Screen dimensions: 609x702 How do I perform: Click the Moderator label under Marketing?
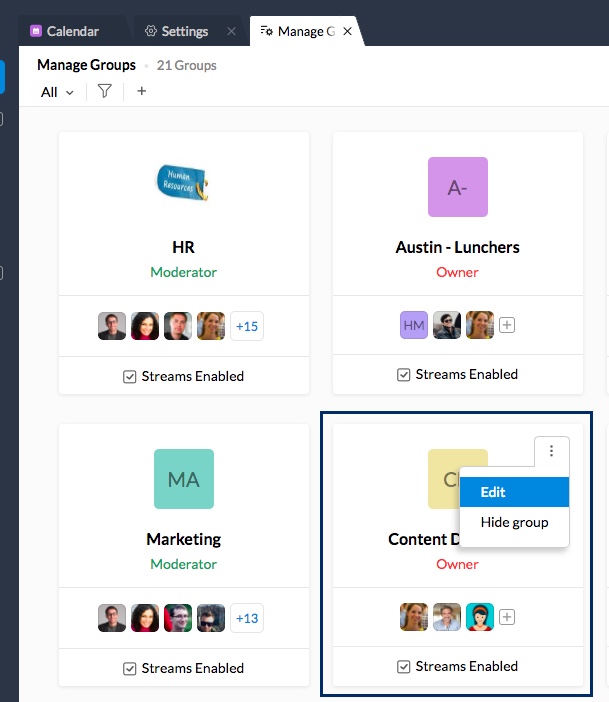click(x=184, y=564)
